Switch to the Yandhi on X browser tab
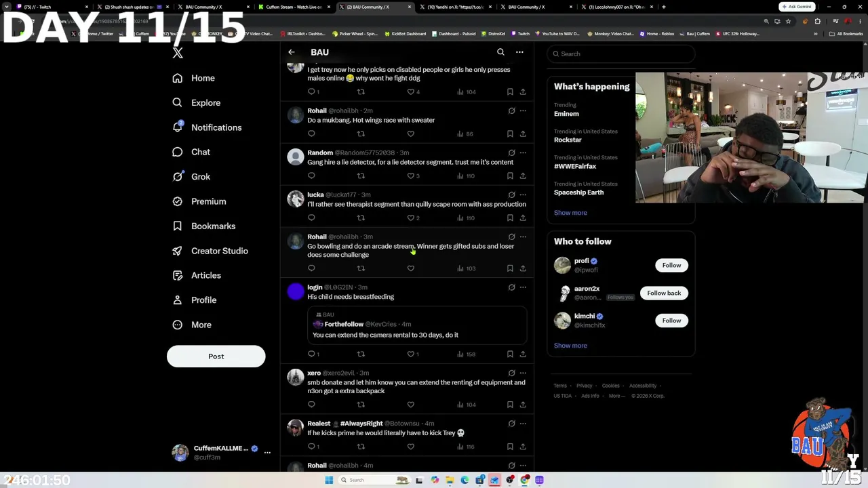This screenshot has height=488, width=868. click(456, 7)
